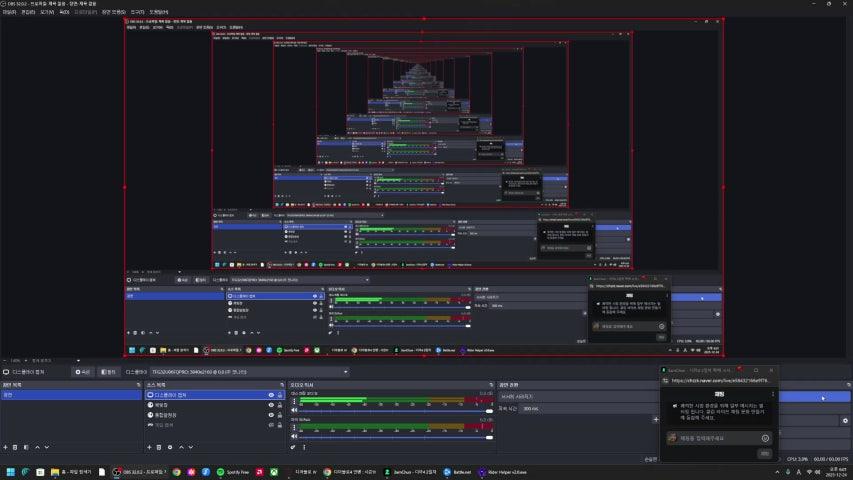Move source down with Sources panel arrow

click(190, 447)
